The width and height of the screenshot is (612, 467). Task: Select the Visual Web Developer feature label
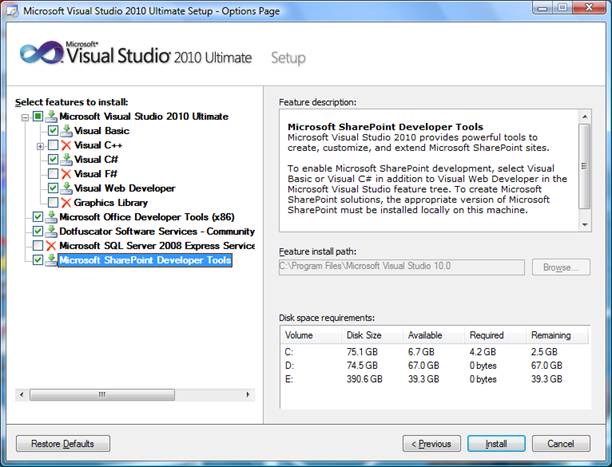click(125, 188)
